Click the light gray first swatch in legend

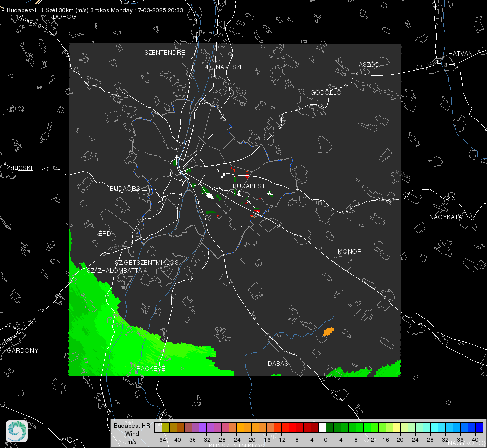tap(158, 428)
